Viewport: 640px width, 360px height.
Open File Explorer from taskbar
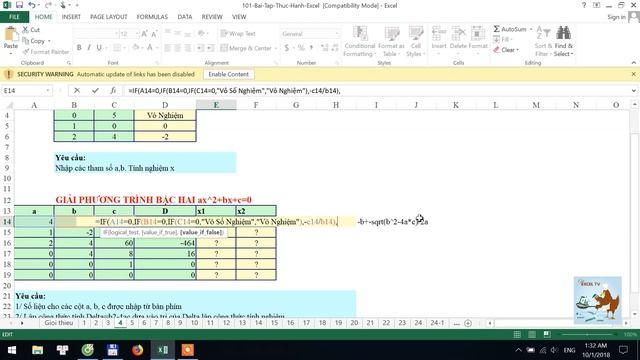click(38, 350)
